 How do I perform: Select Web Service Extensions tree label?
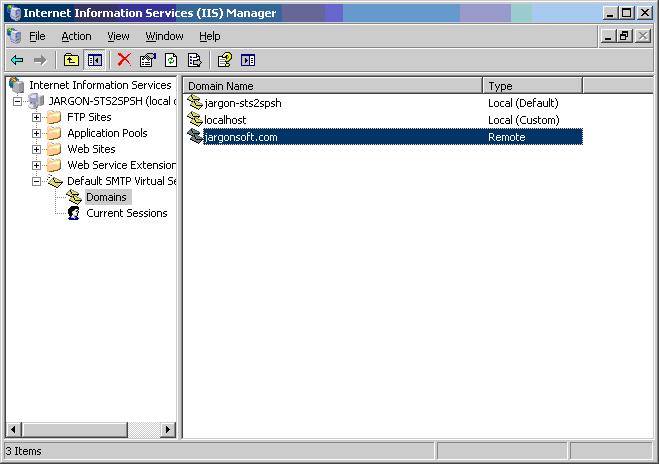tap(121, 165)
